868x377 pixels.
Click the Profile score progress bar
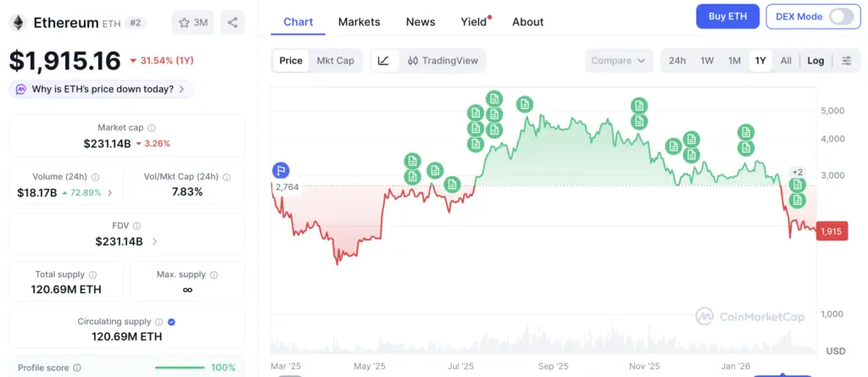179,368
